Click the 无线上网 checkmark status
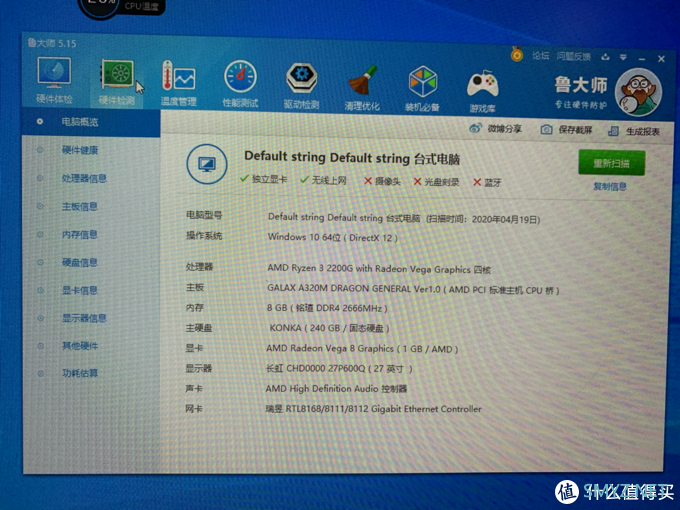The width and height of the screenshot is (680, 510). click(324, 180)
